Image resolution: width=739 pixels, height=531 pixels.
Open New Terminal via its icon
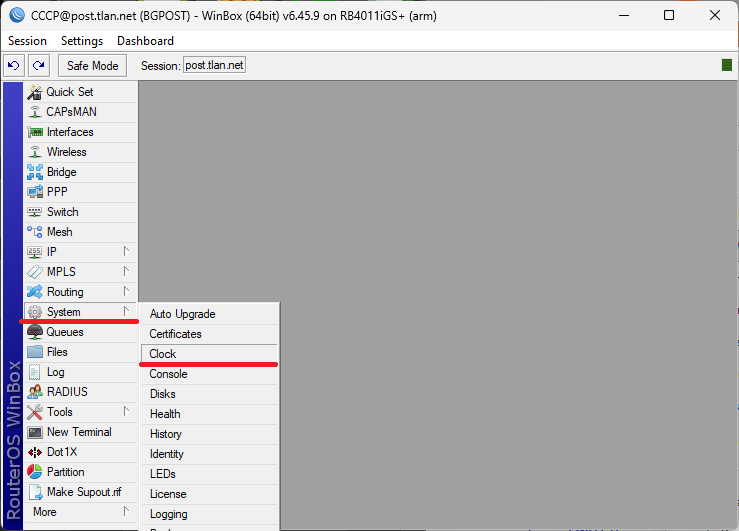35,432
